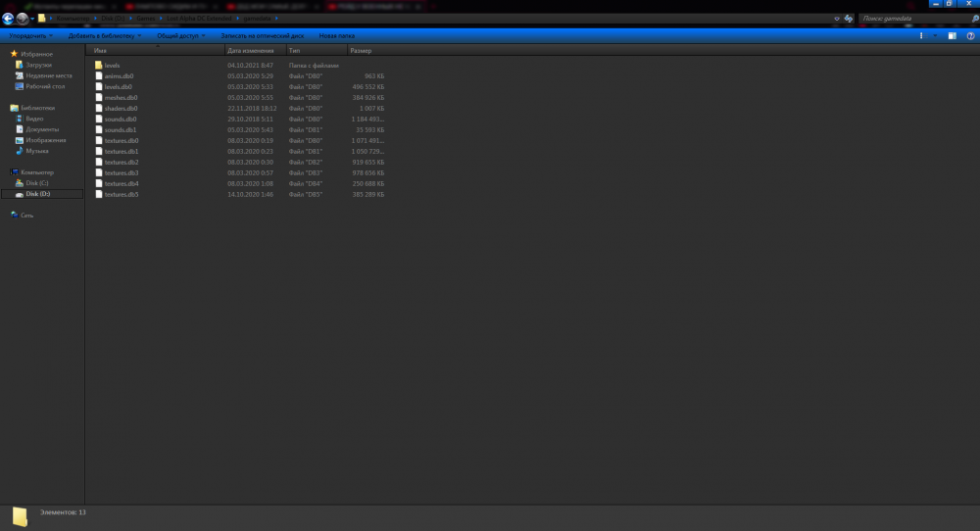Click the '496 552 КБ' size value

click(368, 87)
